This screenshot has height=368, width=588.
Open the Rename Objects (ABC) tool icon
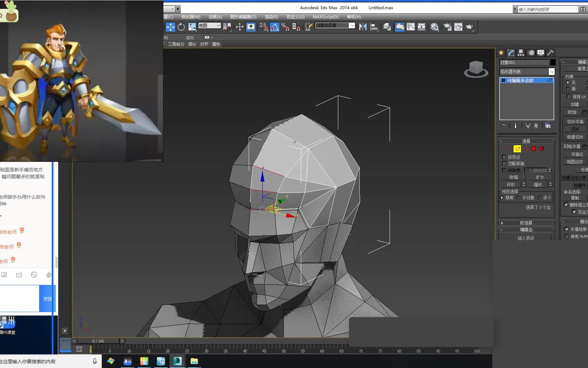308,27
